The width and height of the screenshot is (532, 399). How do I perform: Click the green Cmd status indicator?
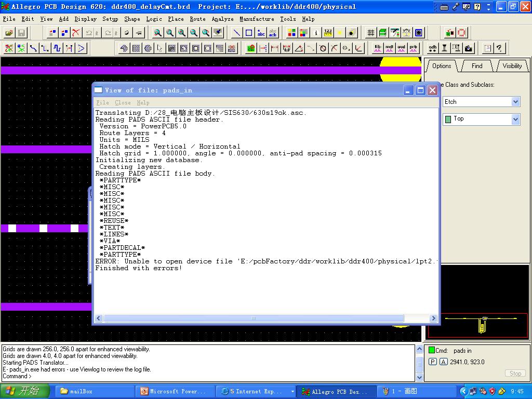(432, 350)
